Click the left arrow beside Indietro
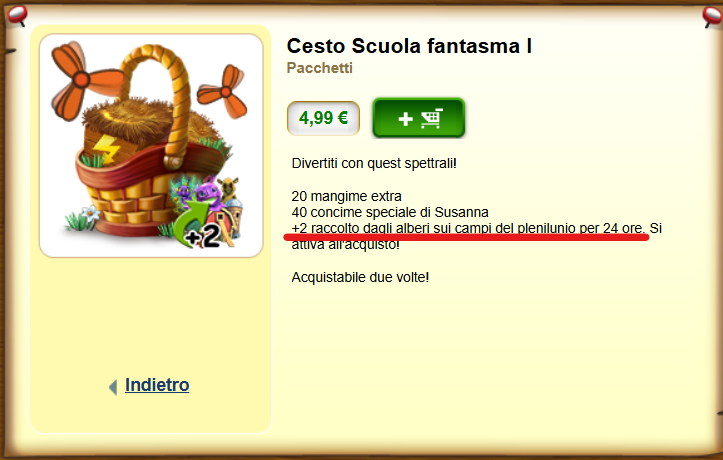 tap(113, 387)
